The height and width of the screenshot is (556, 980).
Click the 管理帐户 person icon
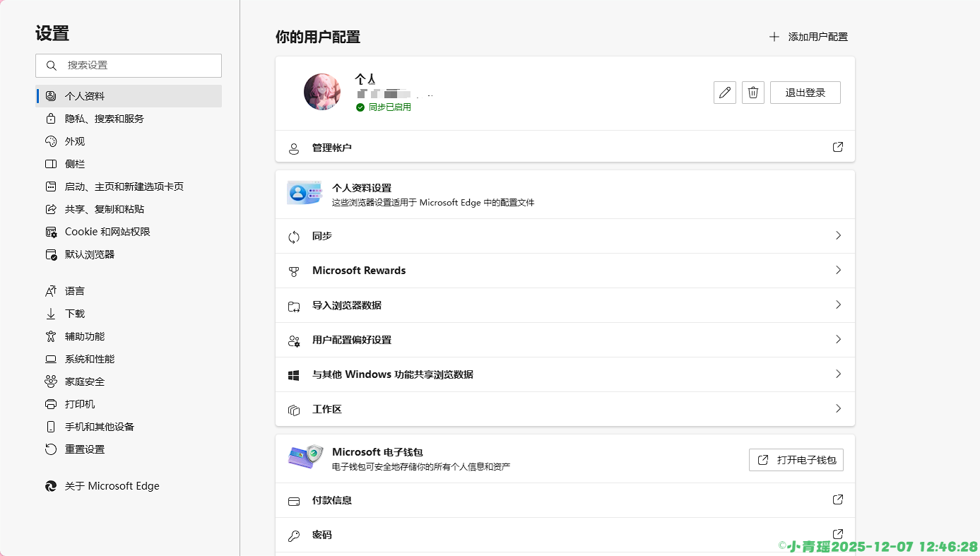(294, 148)
